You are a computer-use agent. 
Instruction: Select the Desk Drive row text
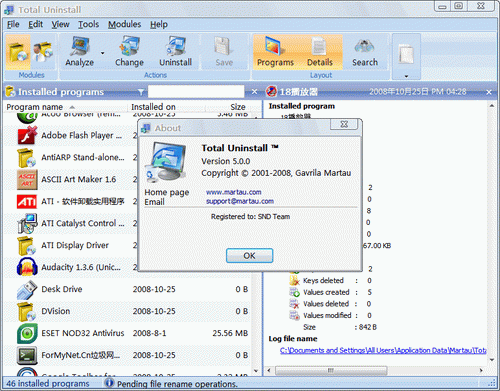[62, 289]
